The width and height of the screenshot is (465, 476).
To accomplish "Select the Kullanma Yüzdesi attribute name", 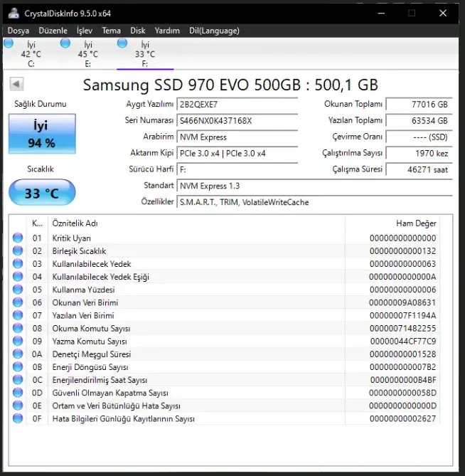I will (x=83, y=290).
